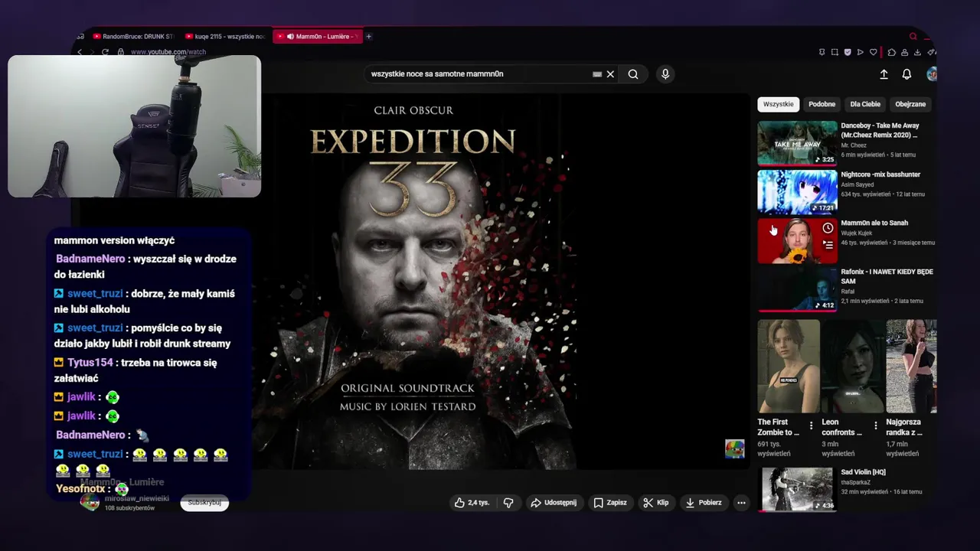Image resolution: width=980 pixels, height=551 pixels.
Task: Click chat username Yesofnotx
Action: 80,489
